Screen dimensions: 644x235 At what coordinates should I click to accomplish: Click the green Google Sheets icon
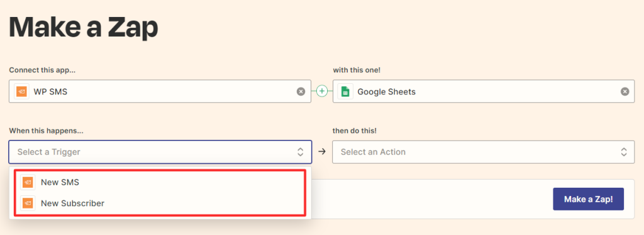(345, 91)
